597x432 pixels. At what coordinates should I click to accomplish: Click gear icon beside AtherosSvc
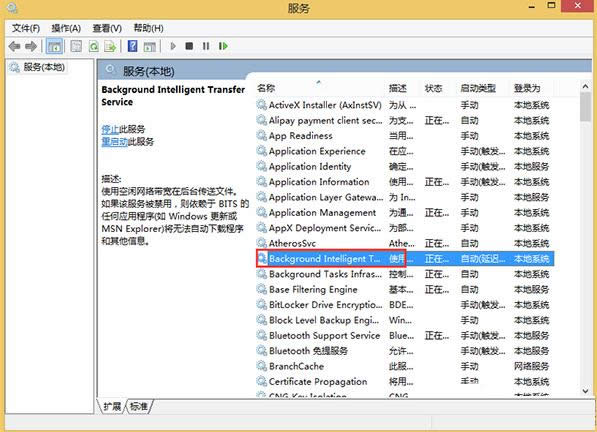[x=262, y=243]
